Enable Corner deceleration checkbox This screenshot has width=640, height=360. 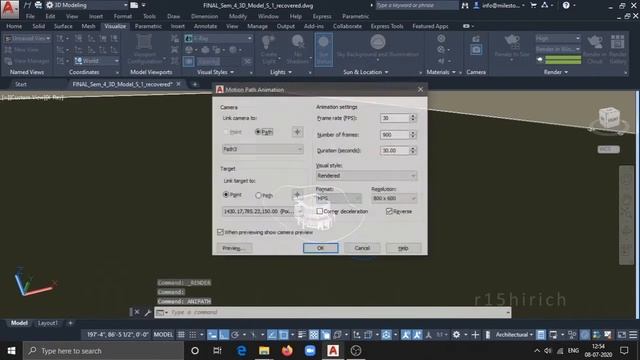coord(320,211)
